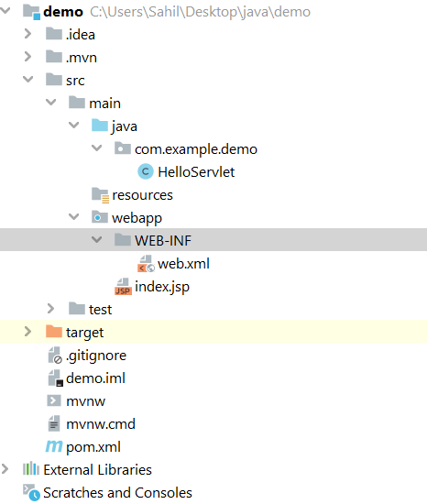Select the webapp folder label

137,218
